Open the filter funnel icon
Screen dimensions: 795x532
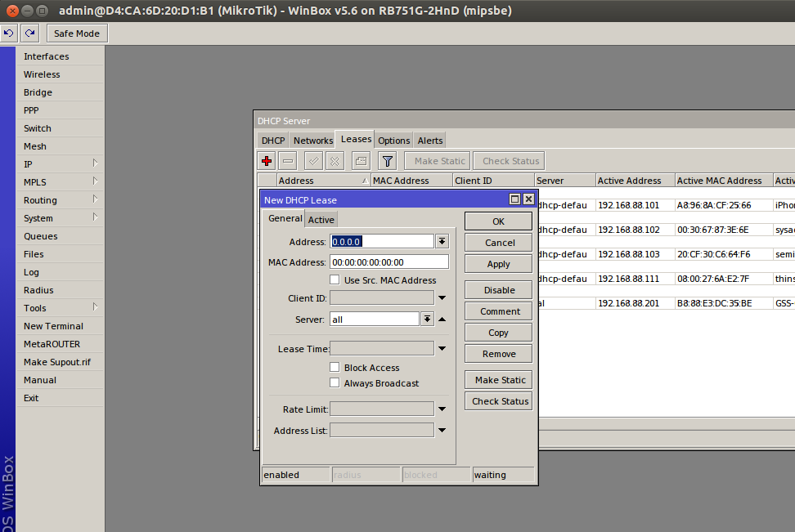tap(388, 161)
